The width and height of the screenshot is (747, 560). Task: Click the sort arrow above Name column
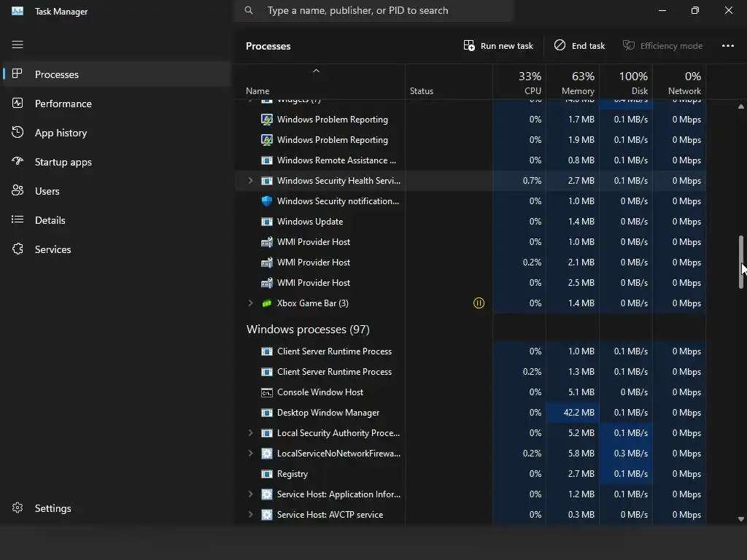click(x=316, y=71)
